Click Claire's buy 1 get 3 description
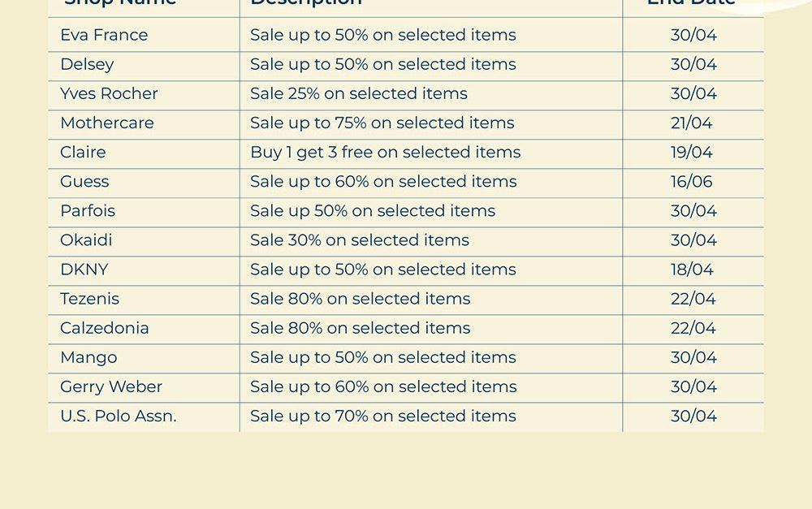 point(385,152)
